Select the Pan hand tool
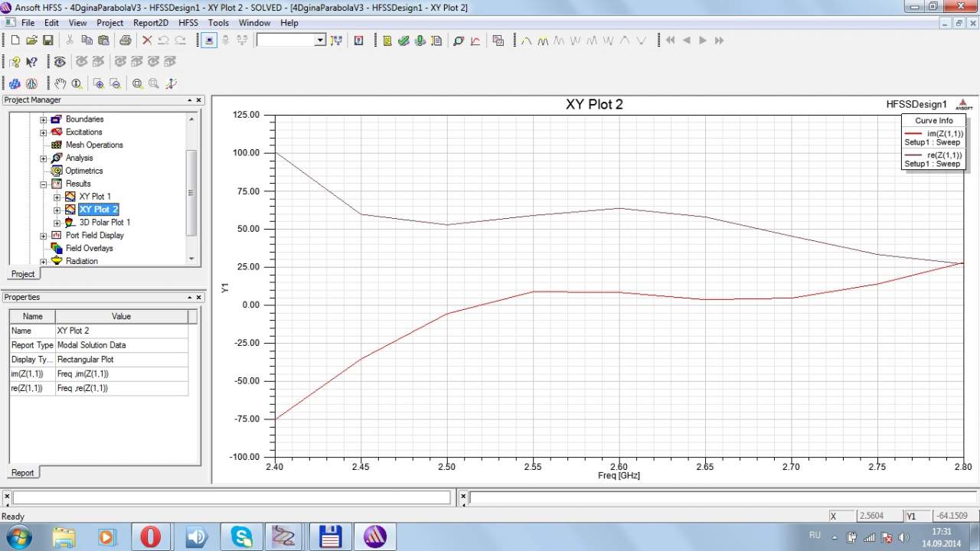Screen dimensions: 980x551 click(60, 83)
